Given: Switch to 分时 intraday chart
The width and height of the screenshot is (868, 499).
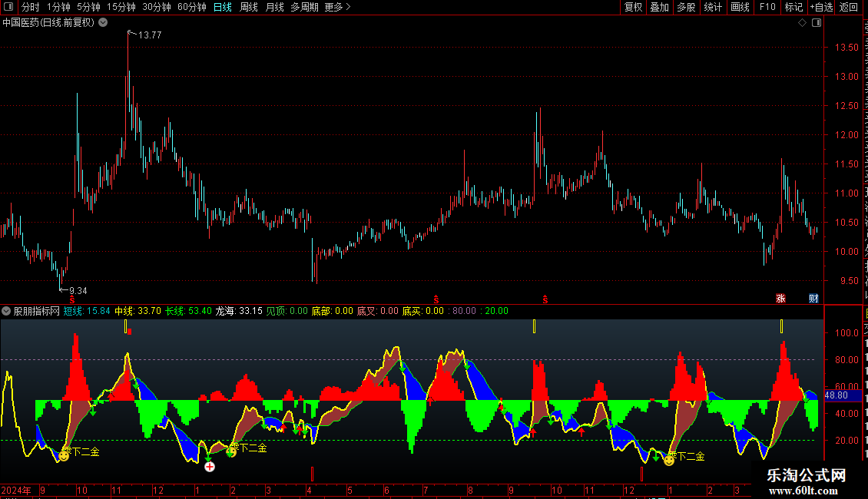Looking at the screenshot, I should click(31, 7).
